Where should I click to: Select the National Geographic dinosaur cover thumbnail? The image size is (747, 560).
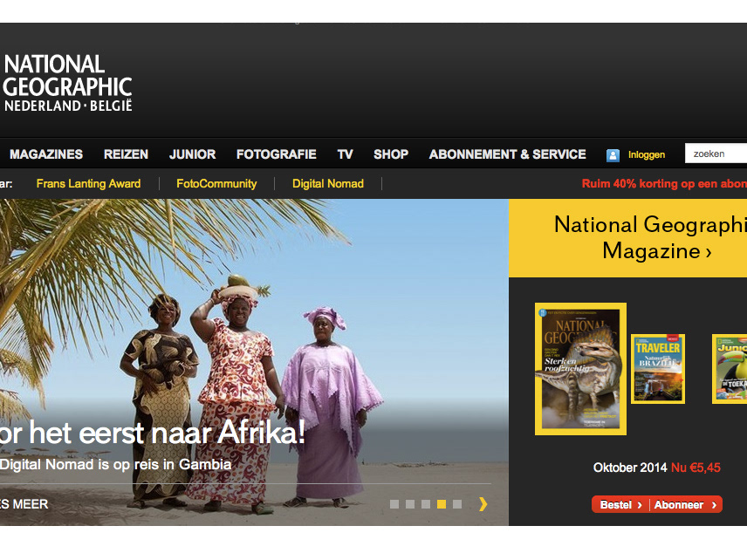580,369
